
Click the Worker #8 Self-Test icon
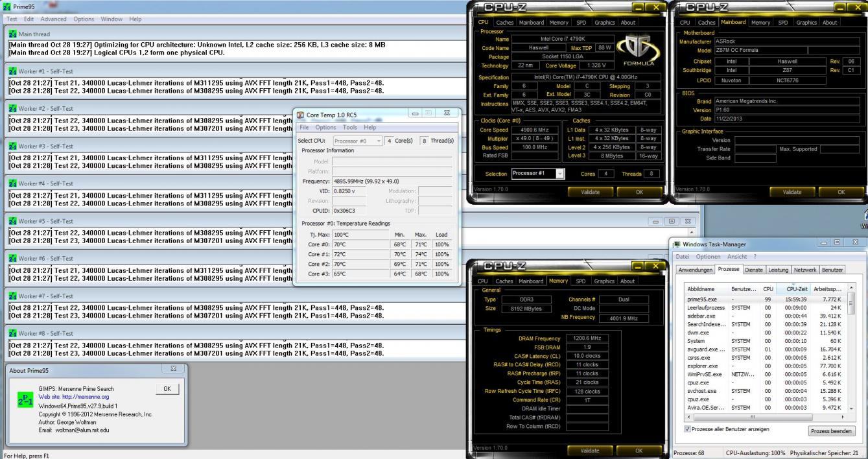[x=13, y=333]
